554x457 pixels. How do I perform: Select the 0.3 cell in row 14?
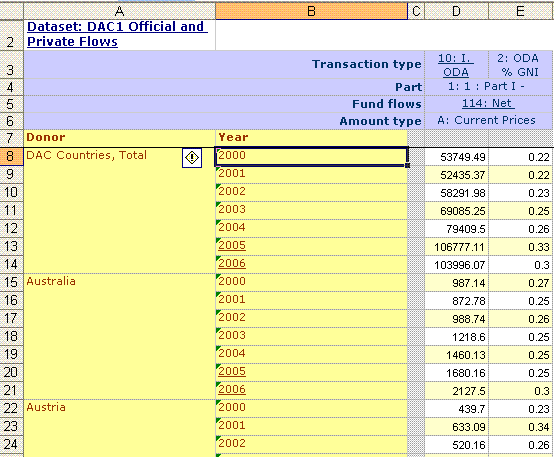pyautogui.click(x=520, y=265)
